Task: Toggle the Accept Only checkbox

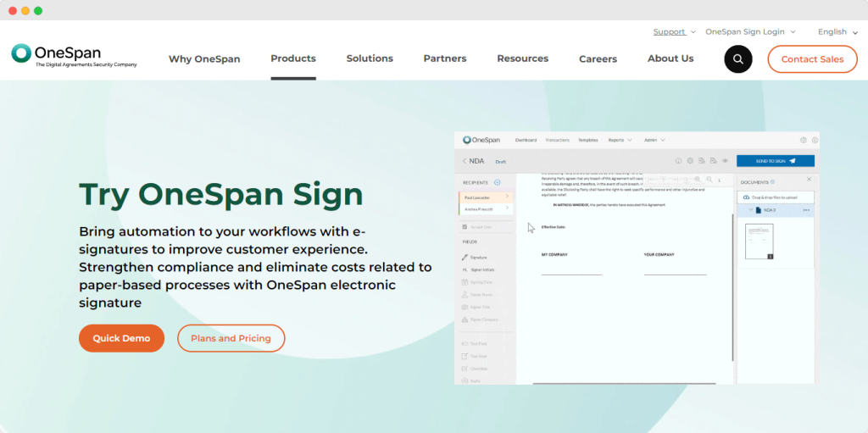Action: point(465,226)
